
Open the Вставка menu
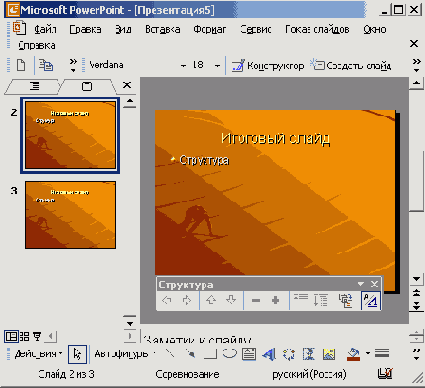163,30
